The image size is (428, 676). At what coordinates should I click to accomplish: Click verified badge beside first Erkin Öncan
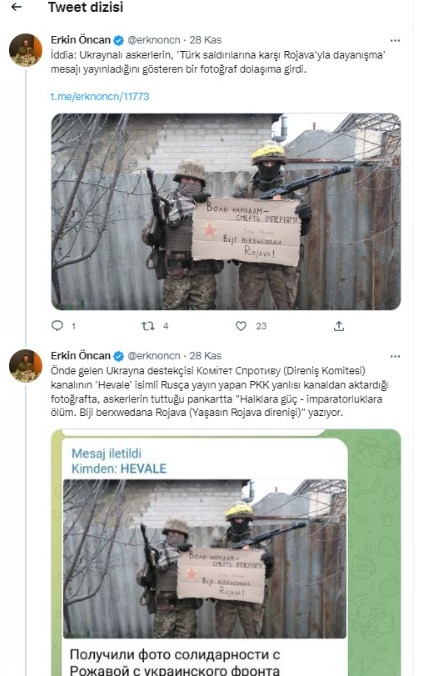coord(119,41)
